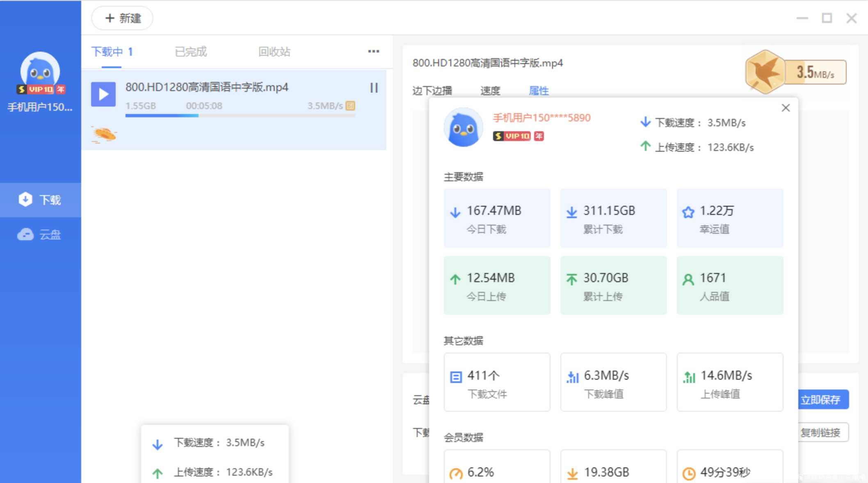
Task: Pause the 800.HD1280 mp4 download
Action: (x=374, y=88)
